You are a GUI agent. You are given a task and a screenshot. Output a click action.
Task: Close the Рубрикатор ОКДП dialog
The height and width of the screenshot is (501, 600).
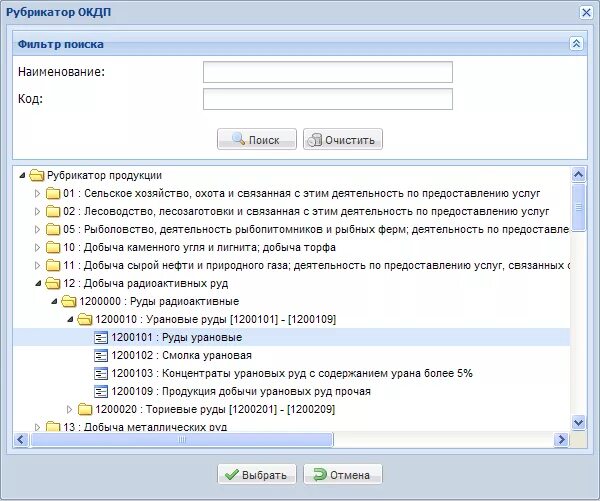tap(586, 13)
